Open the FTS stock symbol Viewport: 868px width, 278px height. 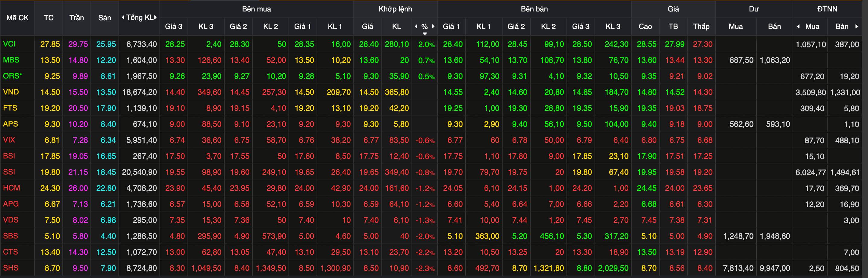pyautogui.click(x=10, y=108)
